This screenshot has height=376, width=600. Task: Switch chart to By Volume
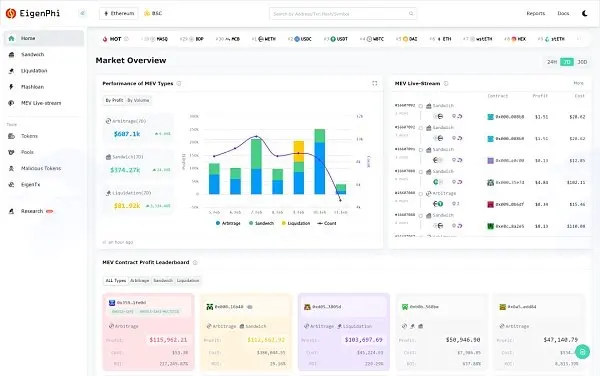coord(138,100)
